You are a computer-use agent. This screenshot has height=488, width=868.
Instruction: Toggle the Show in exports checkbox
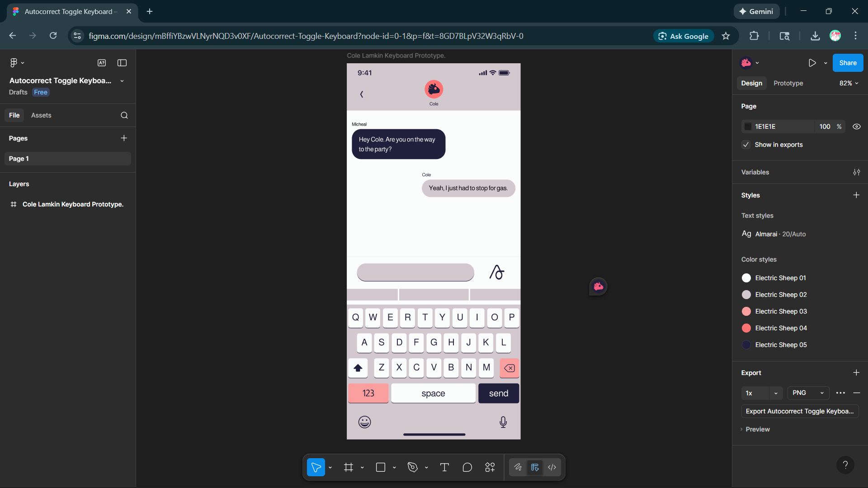click(x=746, y=145)
